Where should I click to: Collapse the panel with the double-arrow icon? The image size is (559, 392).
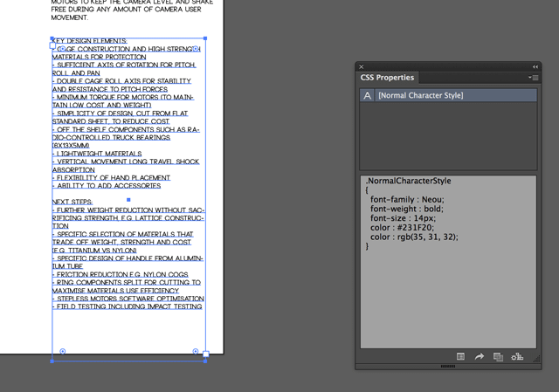(x=535, y=66)
